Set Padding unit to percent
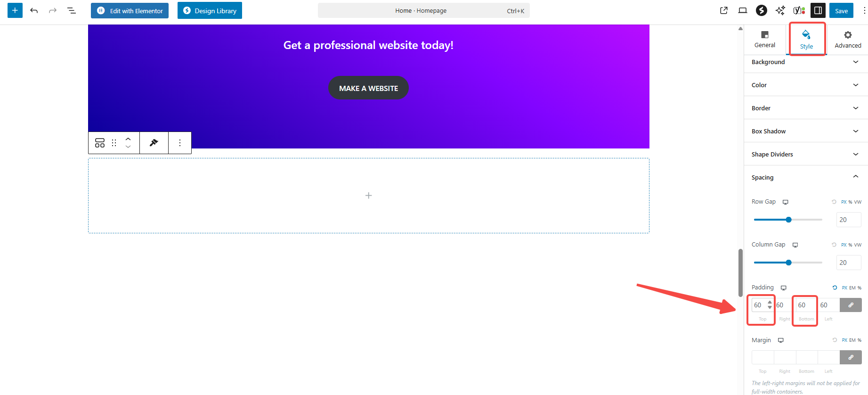Viewport: 868px width, 395px height. click(860, 288)
